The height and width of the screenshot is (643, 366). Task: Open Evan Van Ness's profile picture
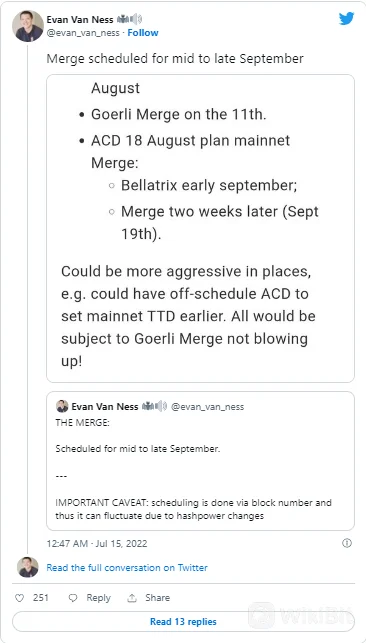click(28, 26)
